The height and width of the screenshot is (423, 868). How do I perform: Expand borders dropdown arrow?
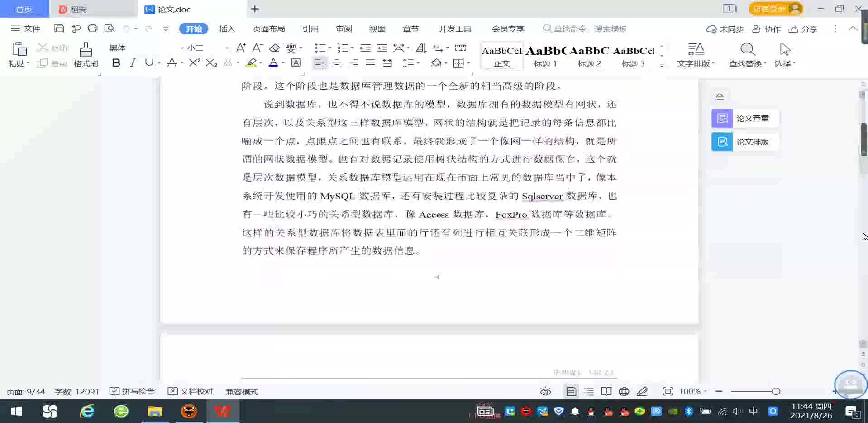tap(468, 63)
